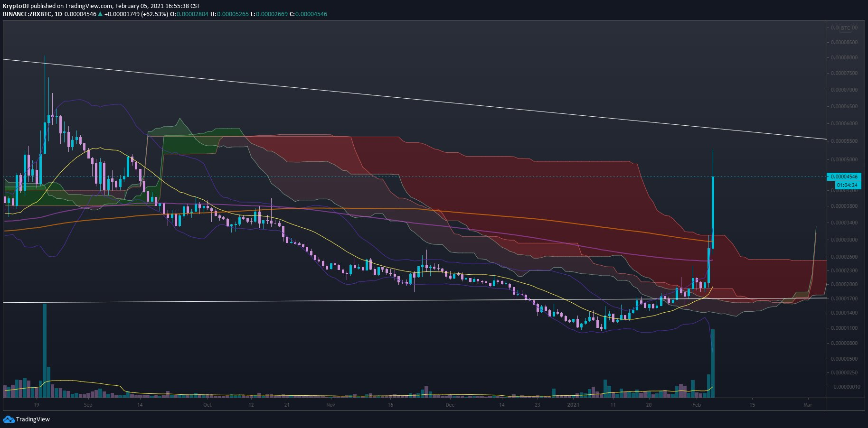Click the green up-triangle price change indicator
Viewport: 868px width, 428px height.
pos(100,14)
